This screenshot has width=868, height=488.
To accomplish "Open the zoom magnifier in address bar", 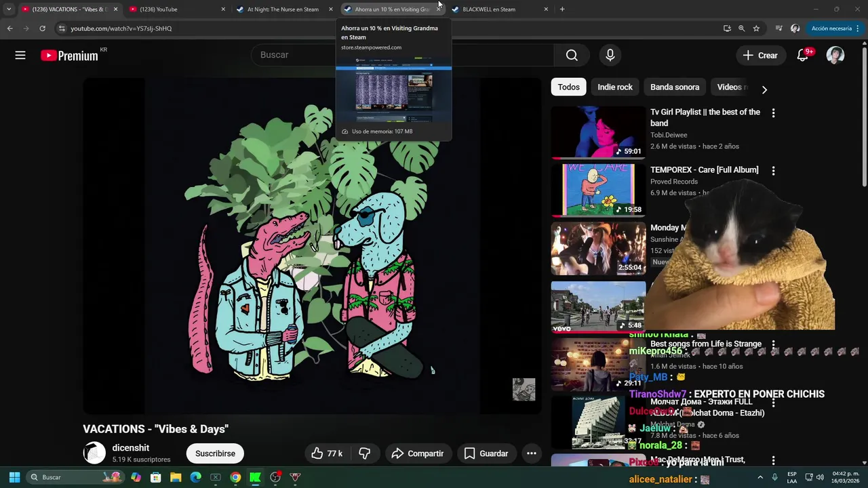I will (741, 28).
